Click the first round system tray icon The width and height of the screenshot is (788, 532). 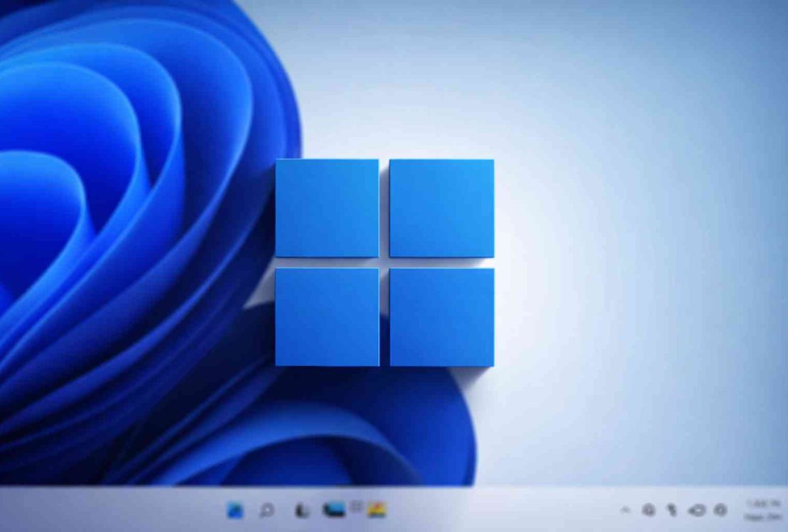coord(648,510)
